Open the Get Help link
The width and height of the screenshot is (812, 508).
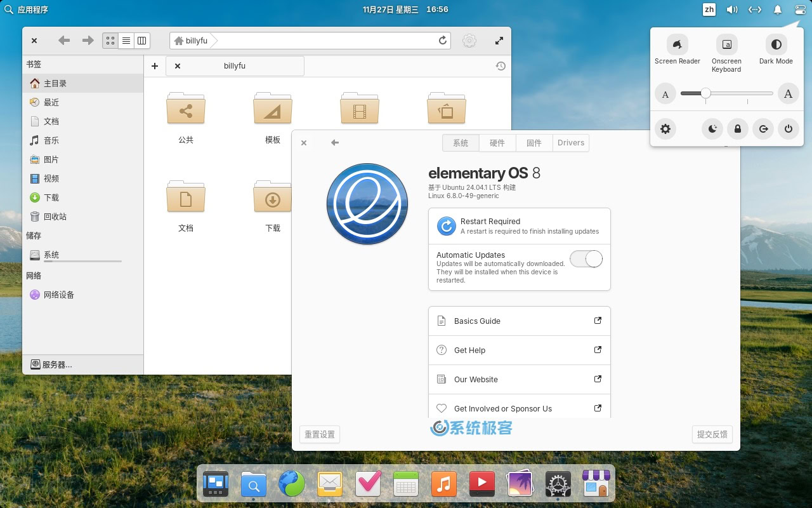[520, 350]
